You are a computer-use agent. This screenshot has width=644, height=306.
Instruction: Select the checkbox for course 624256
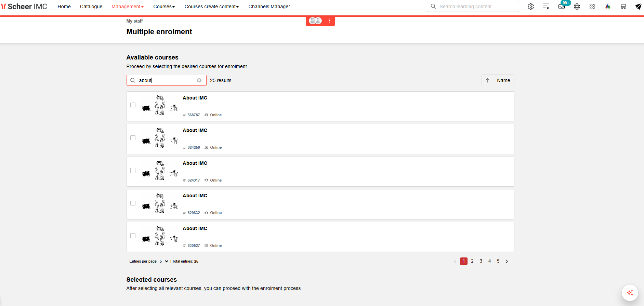133,138
